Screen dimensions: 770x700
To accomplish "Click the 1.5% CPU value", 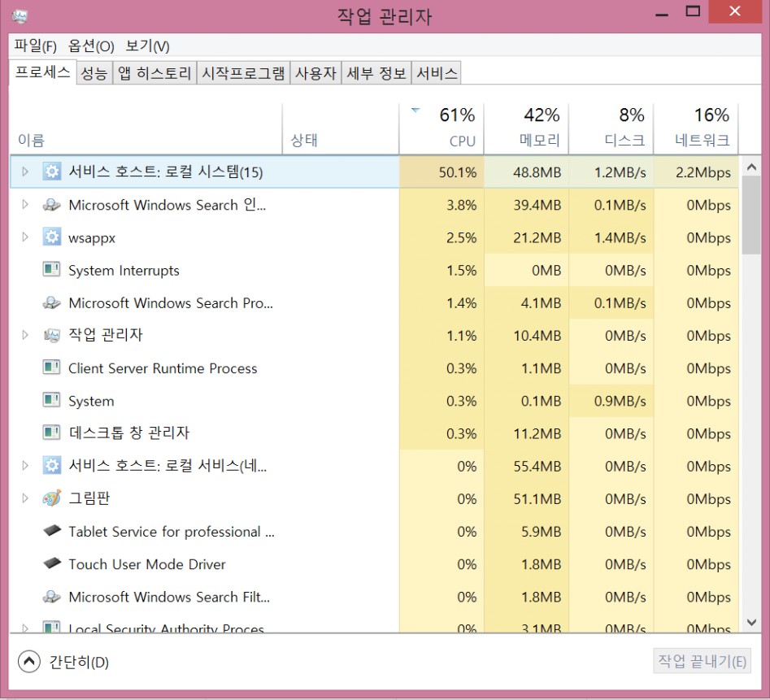I will [x=461, y=271].
